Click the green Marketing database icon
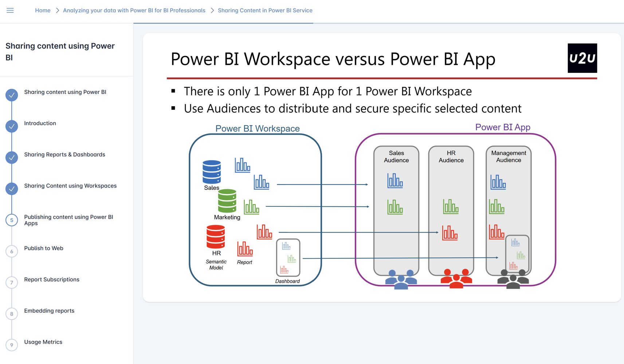 pos(227,201)
